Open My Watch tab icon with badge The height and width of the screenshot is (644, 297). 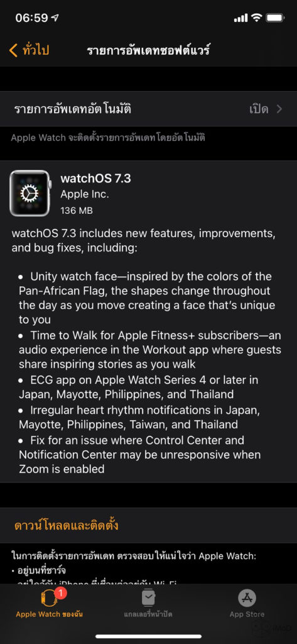(x=48, y=597)
